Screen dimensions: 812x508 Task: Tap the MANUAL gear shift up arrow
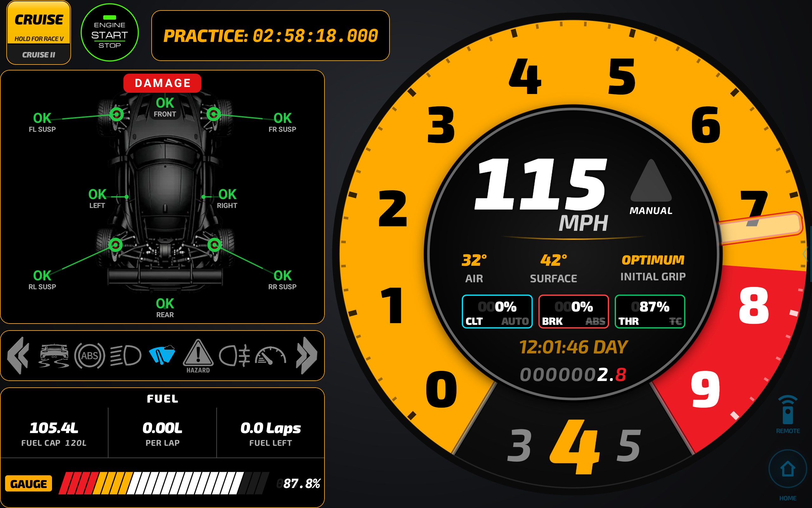[651, 181]
